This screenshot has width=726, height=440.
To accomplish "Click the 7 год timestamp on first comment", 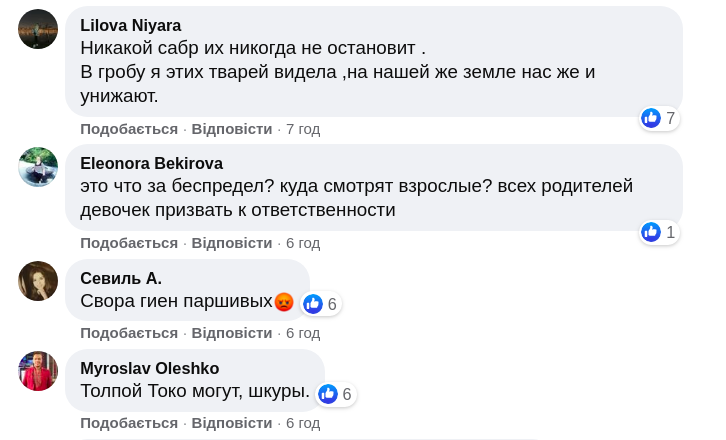I will click(303, 129).
